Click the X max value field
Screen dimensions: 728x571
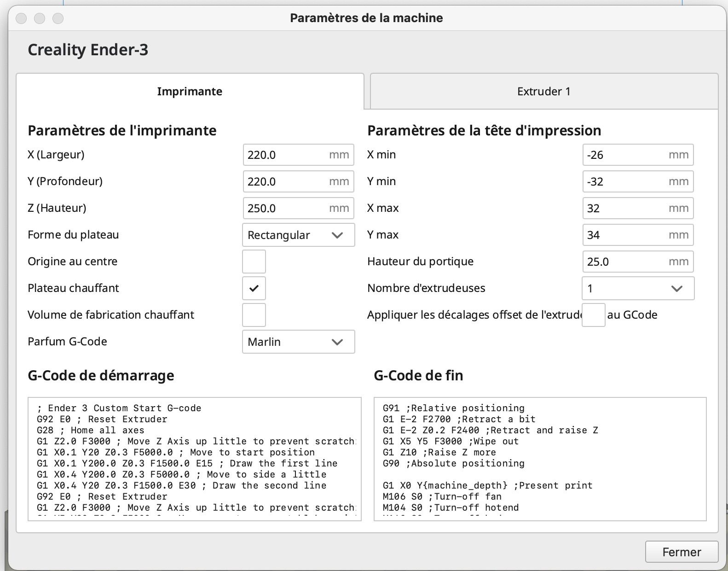638,208
